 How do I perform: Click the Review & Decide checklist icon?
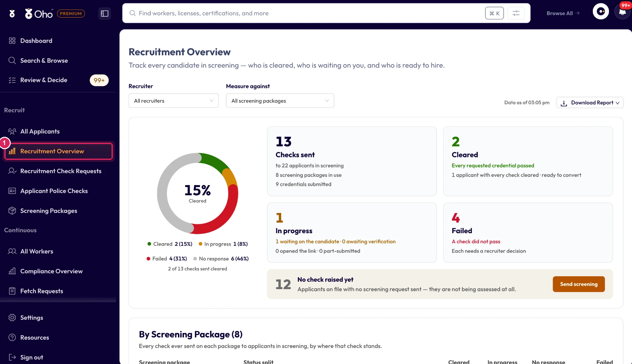(x=12, y=80)
